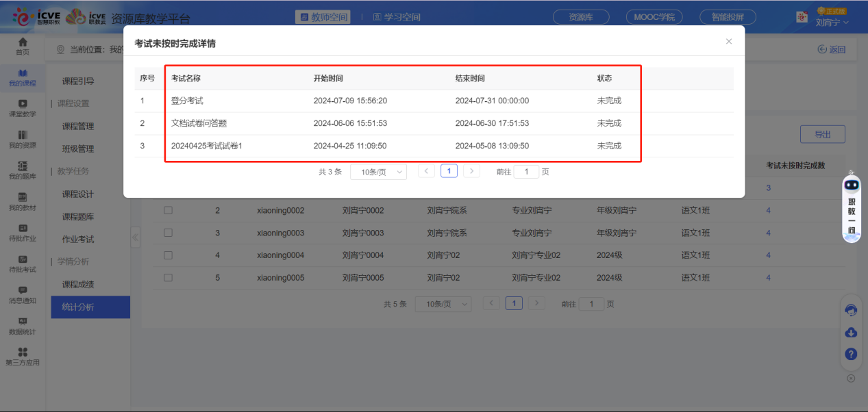Select checkbox for student xiaoning0004
Viewport: 868px width, 412px height.
click(168, 255)
